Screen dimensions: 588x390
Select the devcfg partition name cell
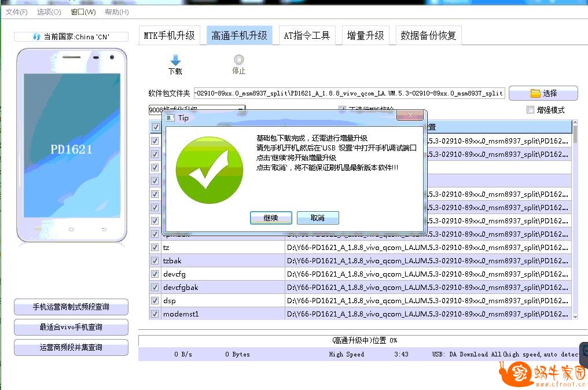click(223, 274)
